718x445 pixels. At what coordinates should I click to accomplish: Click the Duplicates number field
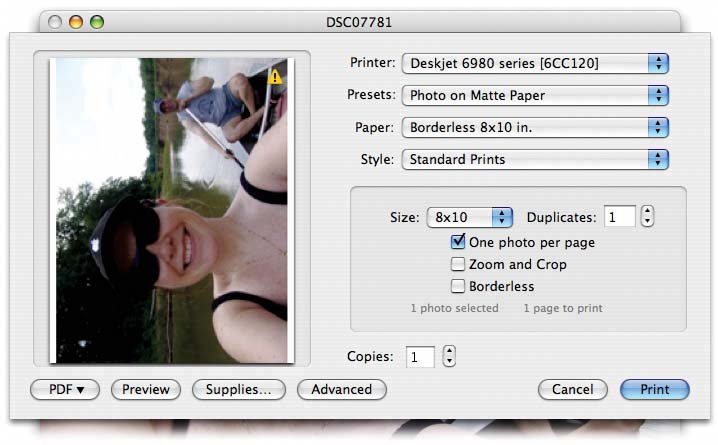click(x=619, y=217)
